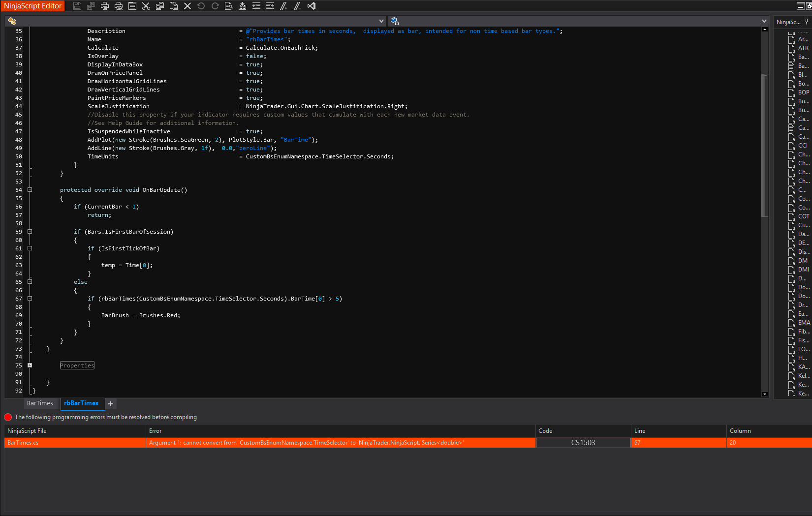Collapse the rbBarTimes if block at line 67
This screenshot has width=812, height=516.
[30, 299]
